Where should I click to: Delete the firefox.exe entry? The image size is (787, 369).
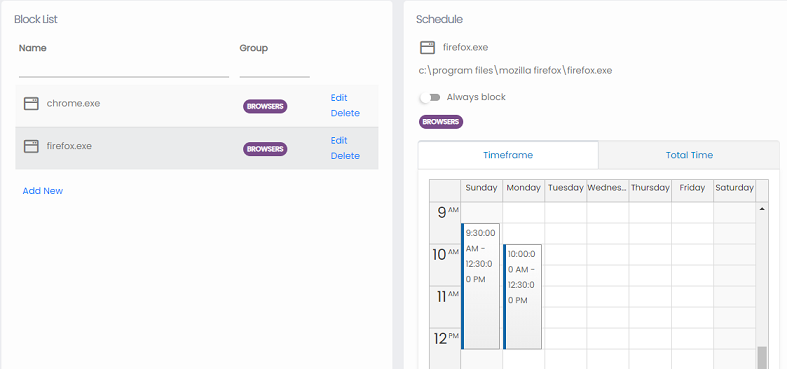345,156
